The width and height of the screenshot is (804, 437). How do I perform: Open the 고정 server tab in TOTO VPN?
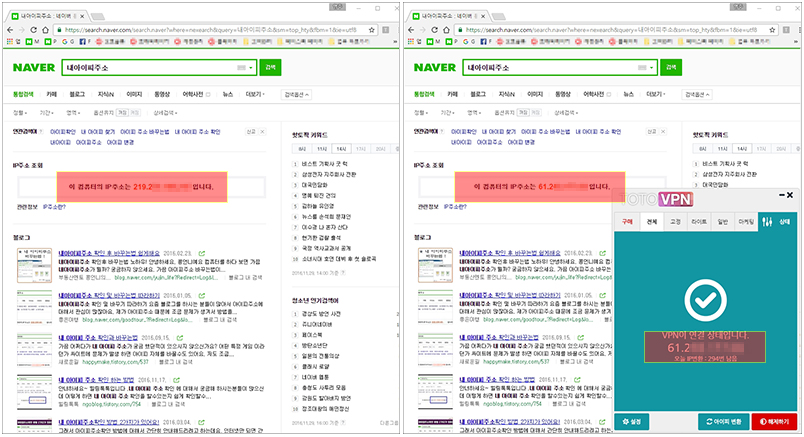(x=675, y=222)
